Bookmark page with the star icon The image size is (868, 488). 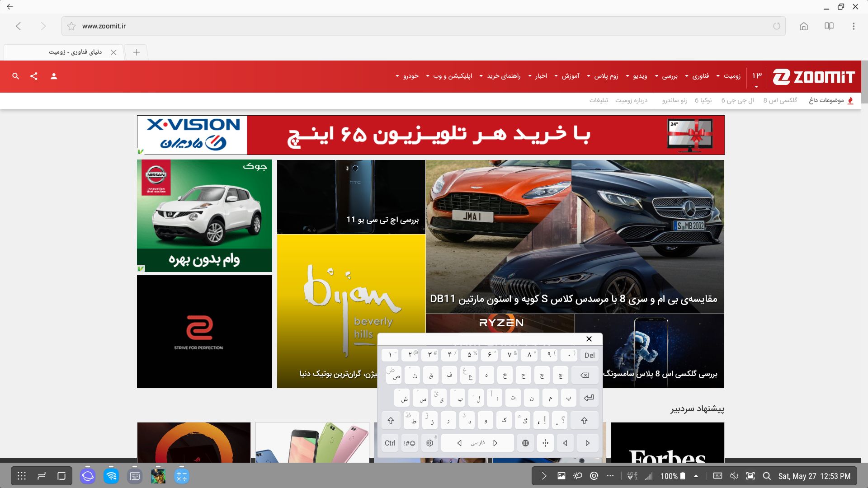[71, 26]
